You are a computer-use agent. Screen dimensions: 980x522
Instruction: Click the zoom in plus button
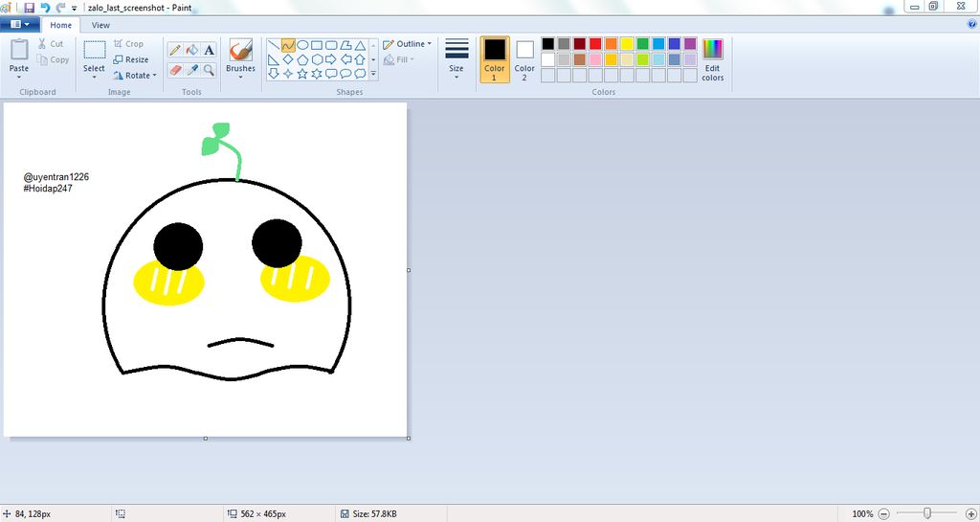coord(970,514)
